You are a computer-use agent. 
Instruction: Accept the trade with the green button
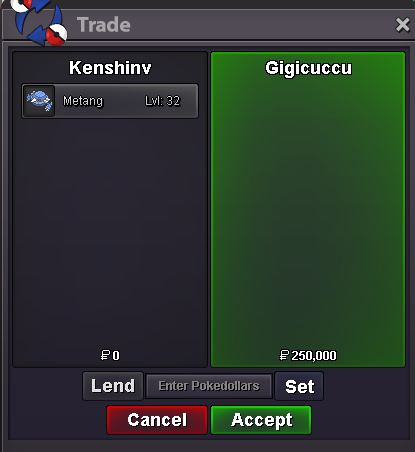click(x=261, y=420)
